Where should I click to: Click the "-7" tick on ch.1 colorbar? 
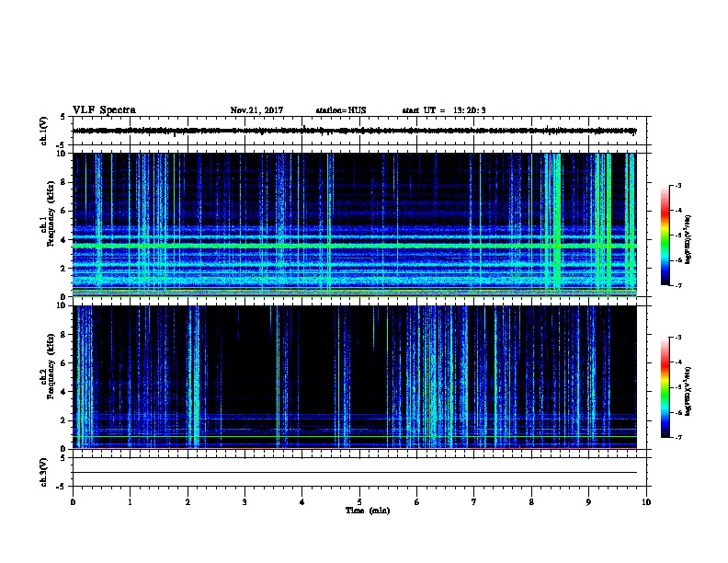(677, 285)
